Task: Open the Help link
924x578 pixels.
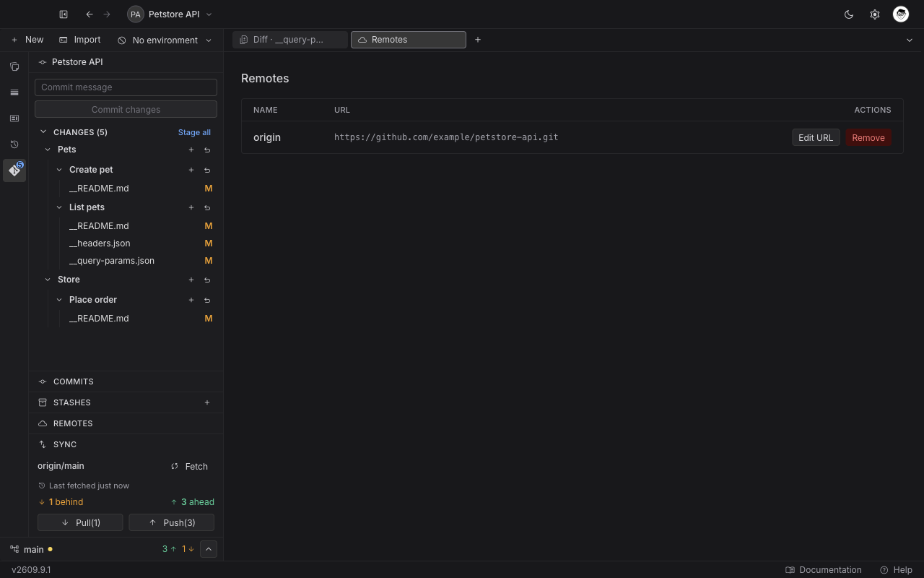Action: [896, 570]
